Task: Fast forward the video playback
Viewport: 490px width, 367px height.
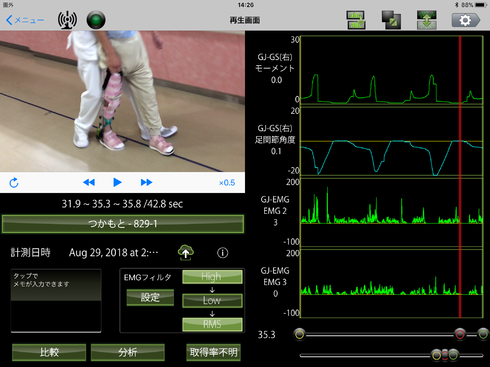Action: tap(146, 182)
